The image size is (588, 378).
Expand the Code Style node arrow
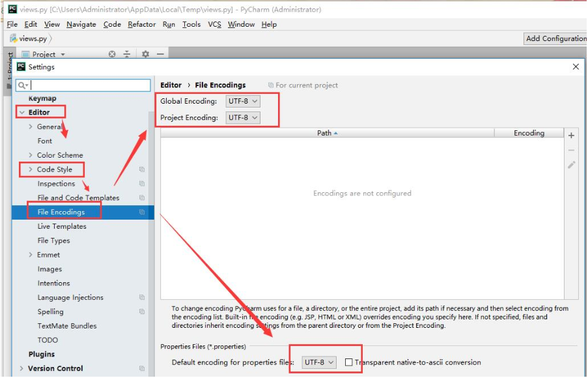point(31,169)
